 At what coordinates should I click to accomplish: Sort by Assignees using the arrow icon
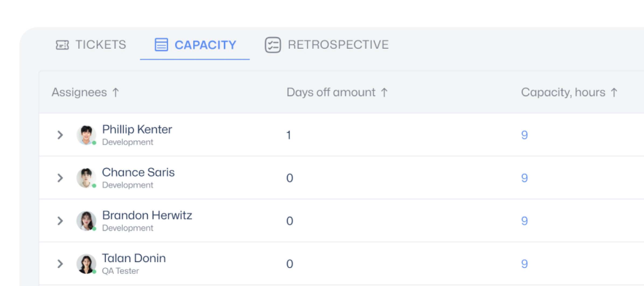point(116,92)
